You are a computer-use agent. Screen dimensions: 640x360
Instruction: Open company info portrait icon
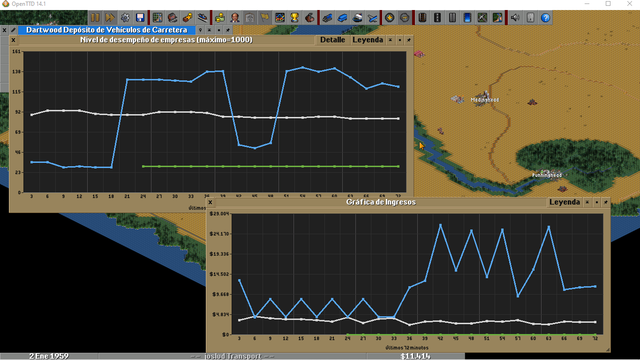[235, 18]
